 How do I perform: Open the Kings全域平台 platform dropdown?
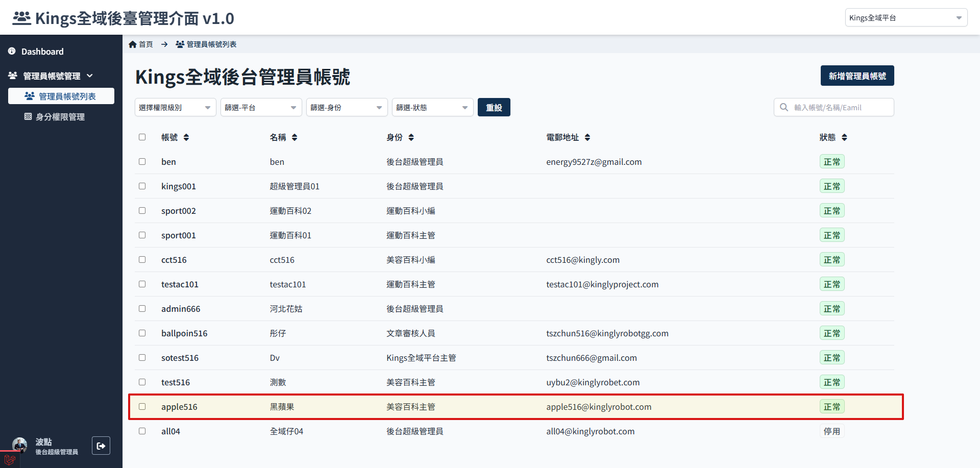pyautogui.click(x=906, y=17)
